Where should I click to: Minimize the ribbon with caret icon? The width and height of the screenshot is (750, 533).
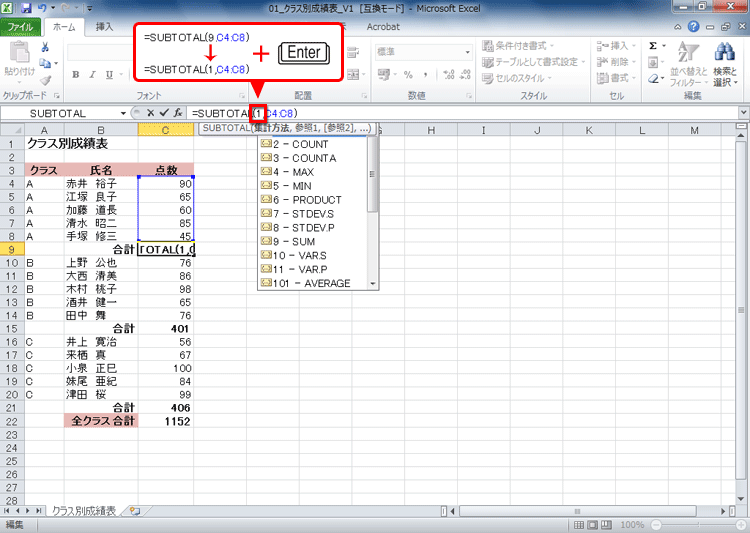point(678,27)
